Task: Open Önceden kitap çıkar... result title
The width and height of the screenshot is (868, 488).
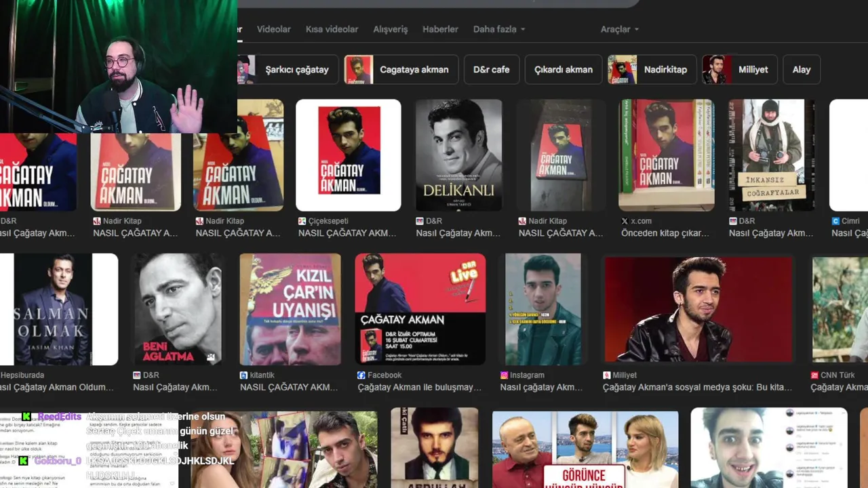Action: (x=665, y=233)
